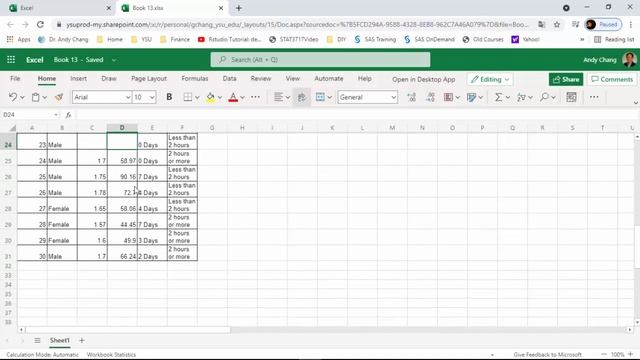
Task: Click the AutoSum sigma icon
Action: 498,97
